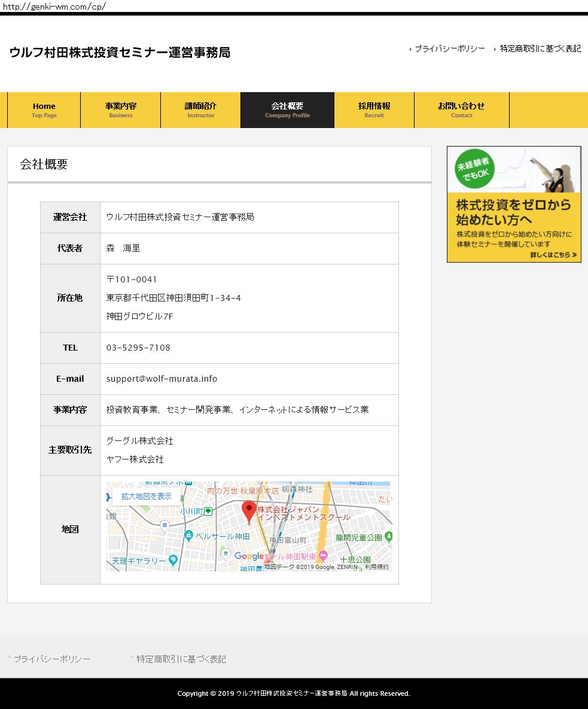Image resolution: width=588 pixels, height=709 pixels.
Task: Open the Home top page tab
Action: point(44,110)
